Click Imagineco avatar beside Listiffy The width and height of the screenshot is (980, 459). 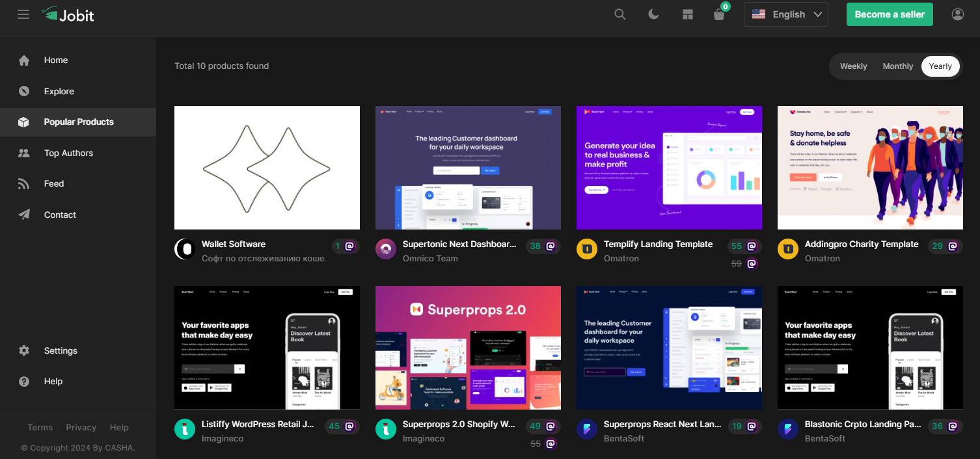pyautogui.click(x=185, y=429)
